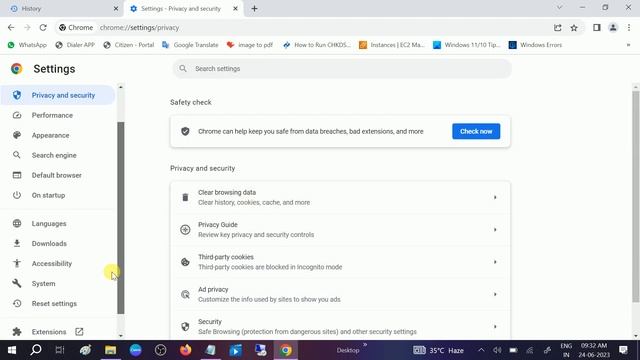Open the Windows 11/10 Tips bookmark
Image resolution: width=640 pixels, height=360 pixels.
467,45
